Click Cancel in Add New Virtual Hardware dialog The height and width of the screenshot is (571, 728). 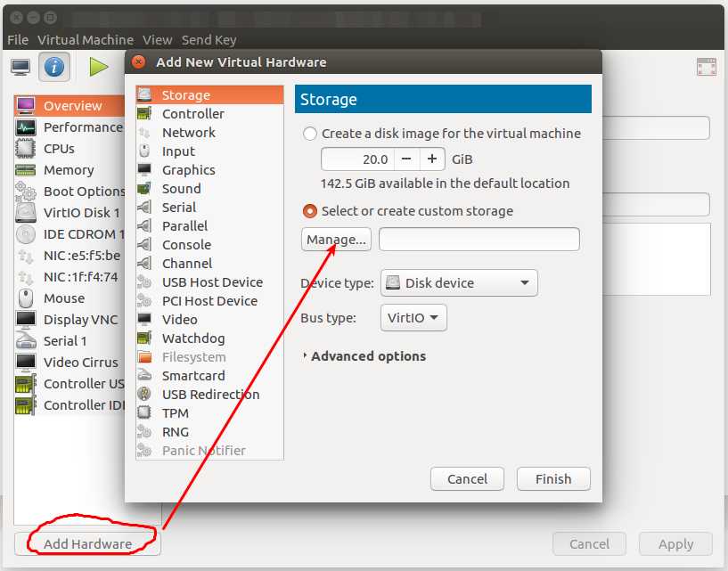point(467,478)
